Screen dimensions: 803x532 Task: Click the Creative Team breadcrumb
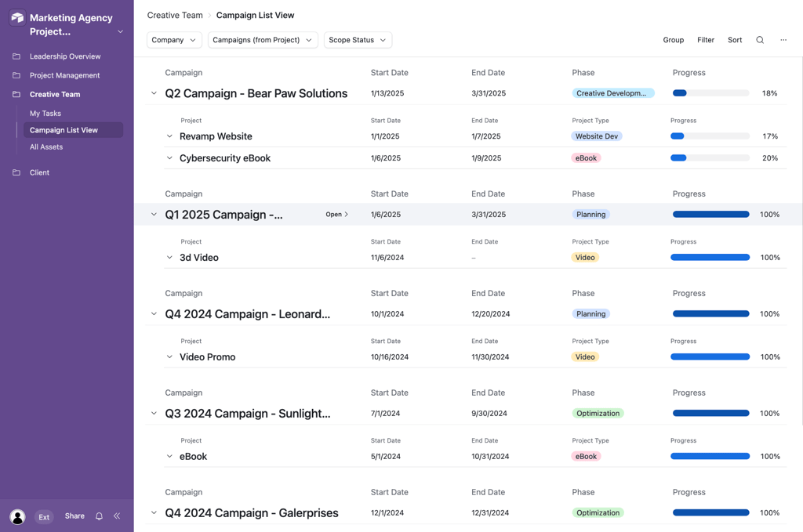(175, 15)
